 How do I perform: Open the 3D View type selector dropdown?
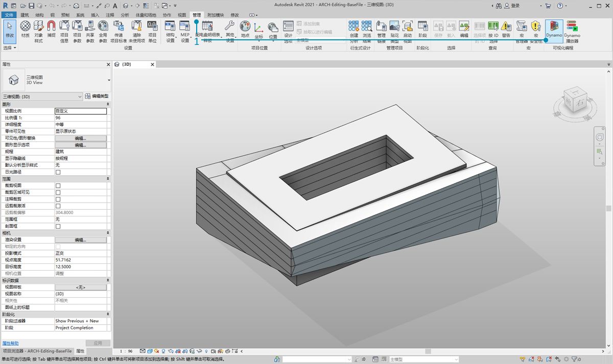(x=108, y=80)
